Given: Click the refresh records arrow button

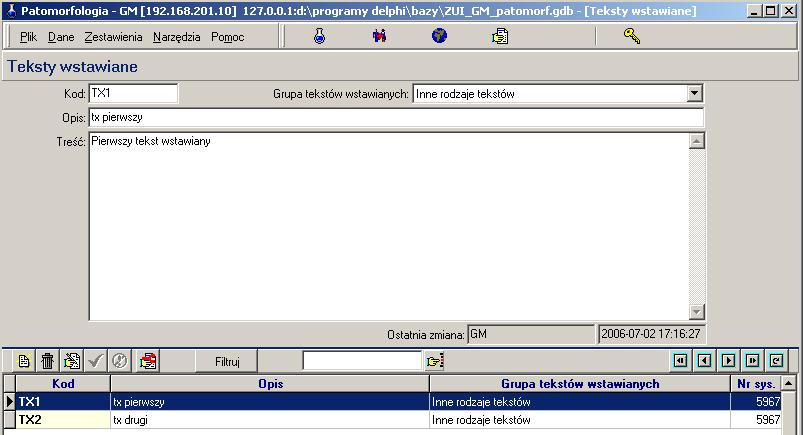Looking at the screenshot, I should pos(776,361).
